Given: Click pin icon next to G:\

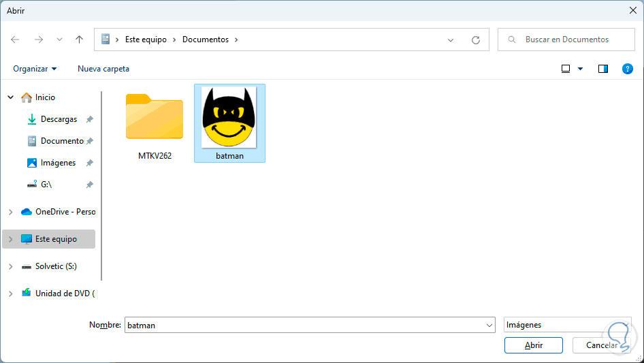Looking at the screenshot, I should click(x=90, y=185).
